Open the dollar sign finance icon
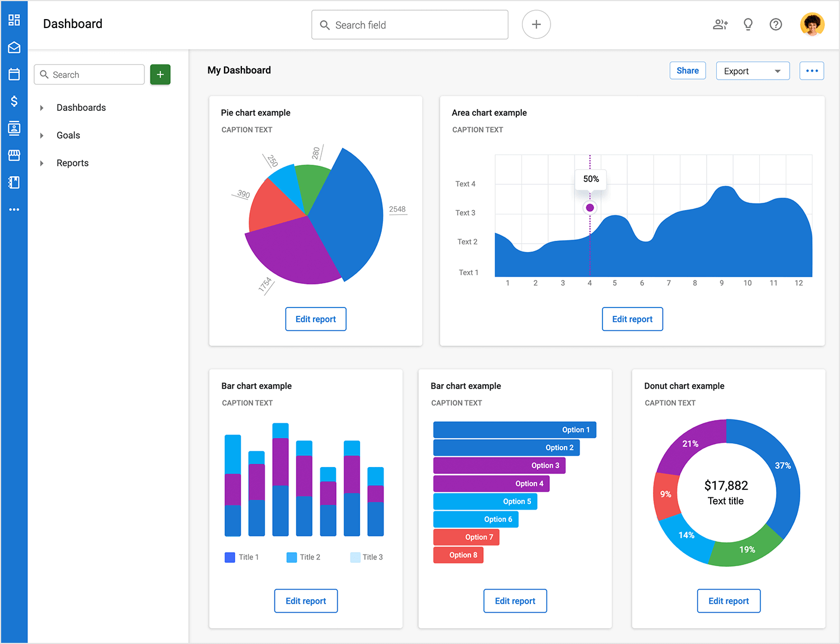840x644 pixels. tap(14, 101)
